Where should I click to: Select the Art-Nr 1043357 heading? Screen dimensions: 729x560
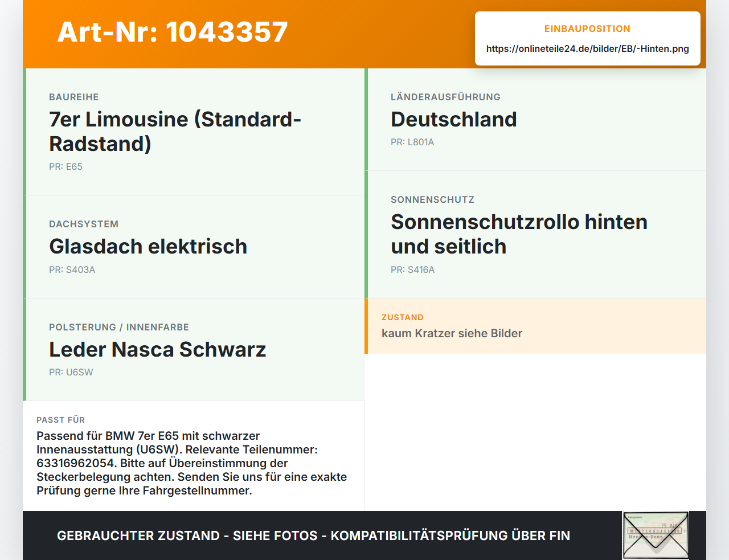(x=173, y=32)
